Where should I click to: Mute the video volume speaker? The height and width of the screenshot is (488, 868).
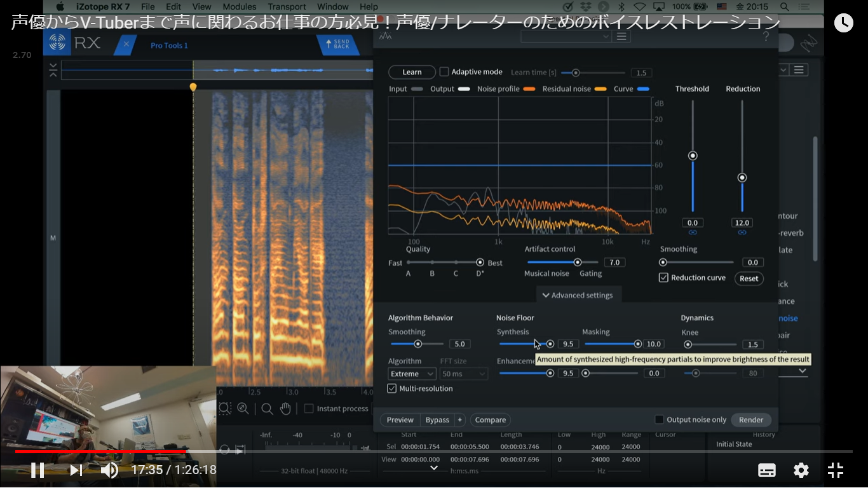click(110, 470)
